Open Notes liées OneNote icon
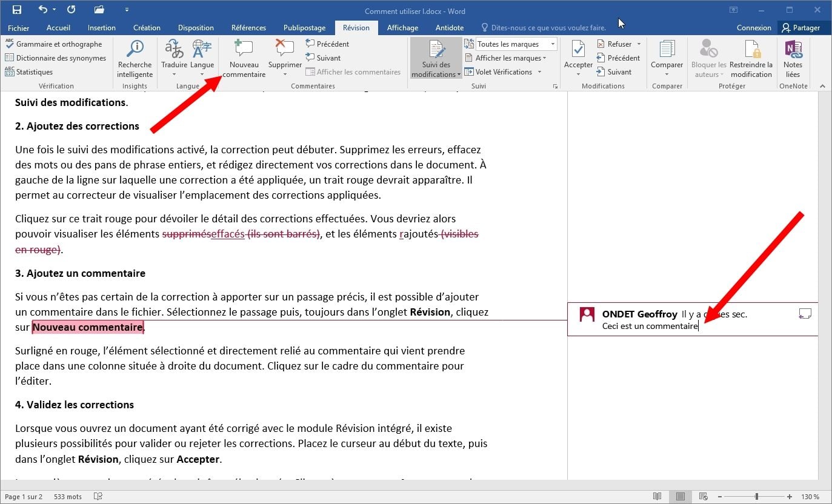 coord(793,49)
